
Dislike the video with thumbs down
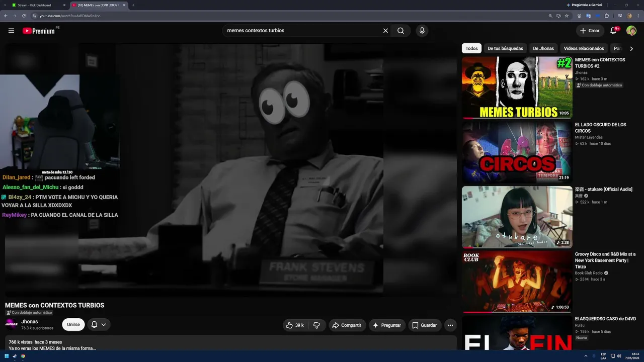(316, 325)
